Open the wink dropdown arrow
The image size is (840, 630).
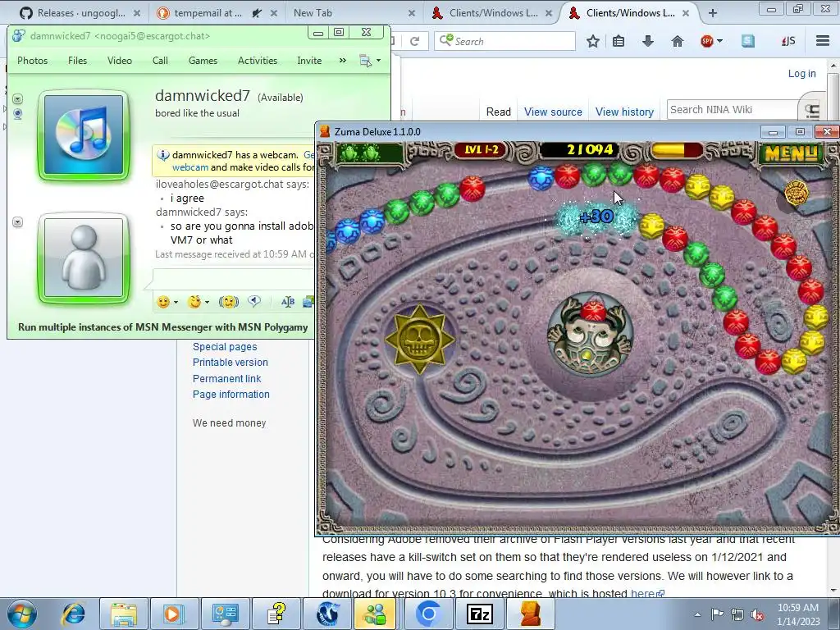207,302
